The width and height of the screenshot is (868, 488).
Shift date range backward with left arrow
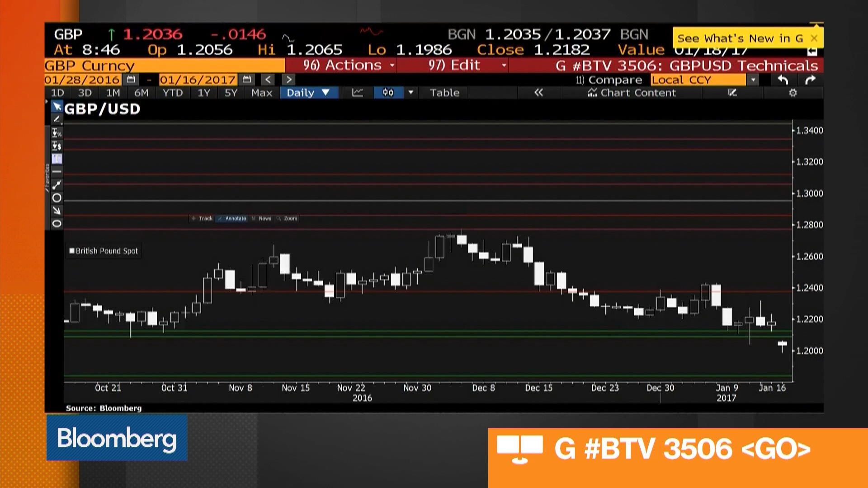click(x=268, y=80)
